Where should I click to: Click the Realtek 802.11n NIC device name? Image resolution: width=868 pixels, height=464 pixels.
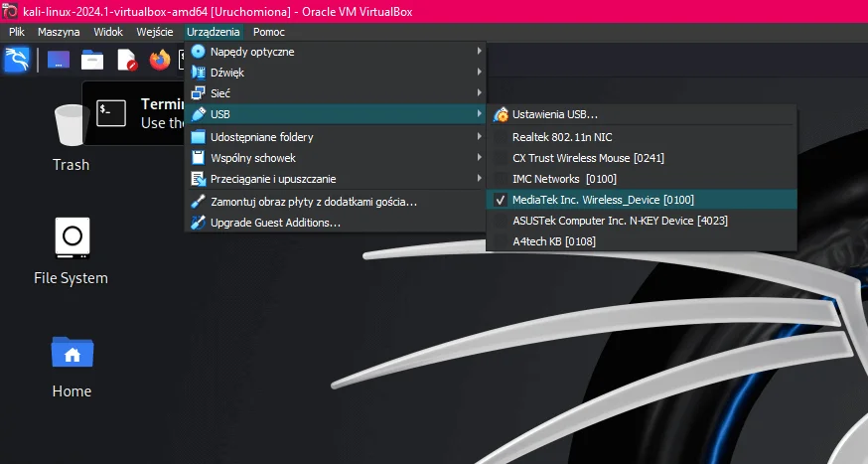point(562,137)
